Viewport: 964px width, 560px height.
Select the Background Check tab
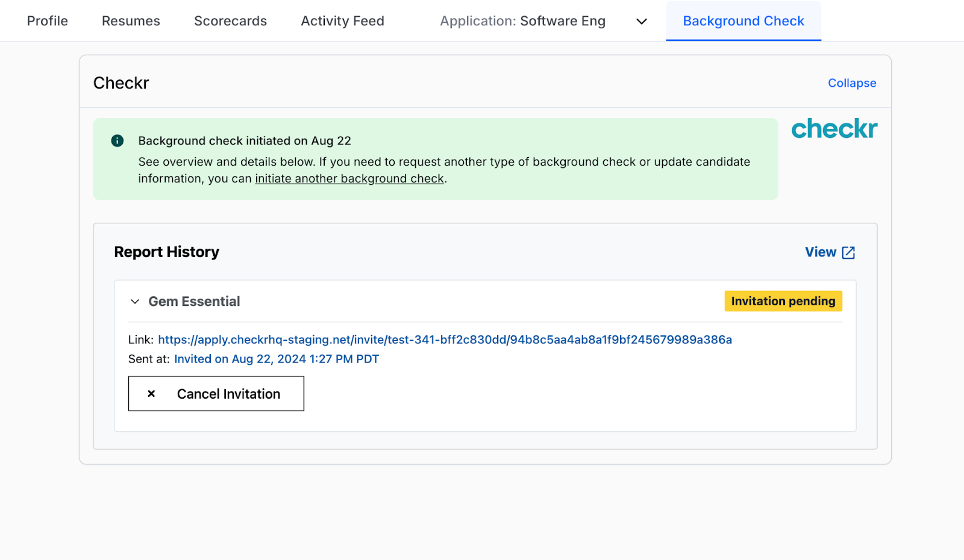[743, 21]
